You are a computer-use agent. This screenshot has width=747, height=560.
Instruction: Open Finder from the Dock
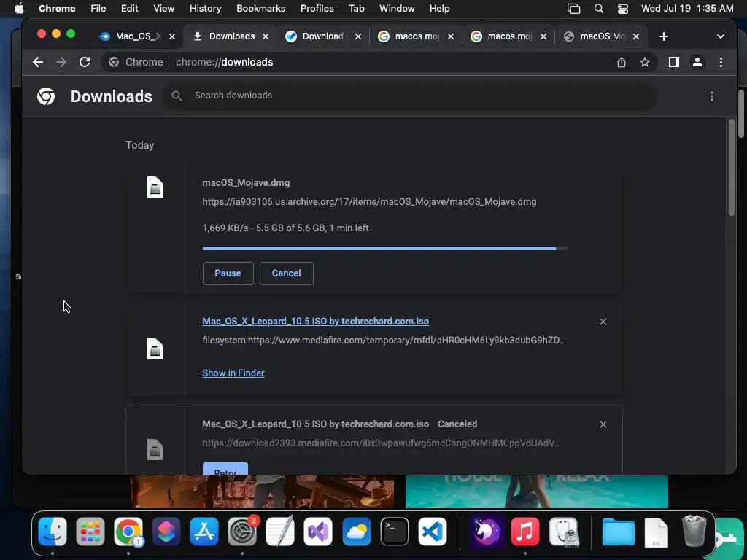(x=53, y=532)
